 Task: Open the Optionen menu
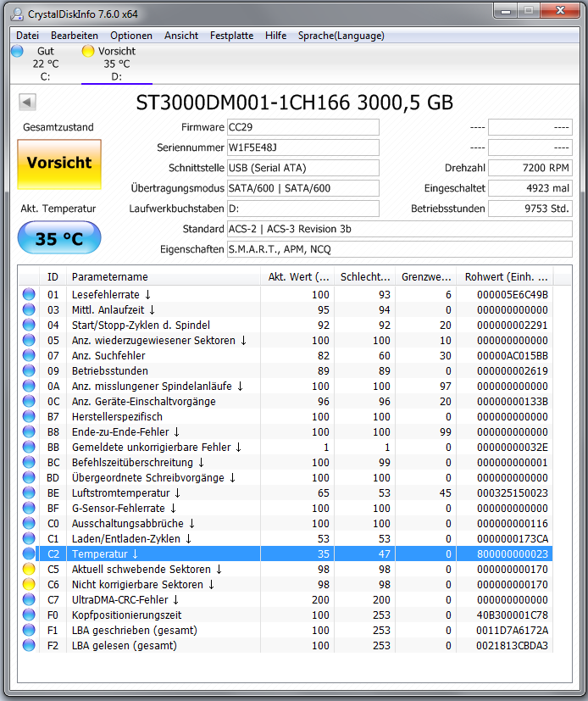[131, 36]
